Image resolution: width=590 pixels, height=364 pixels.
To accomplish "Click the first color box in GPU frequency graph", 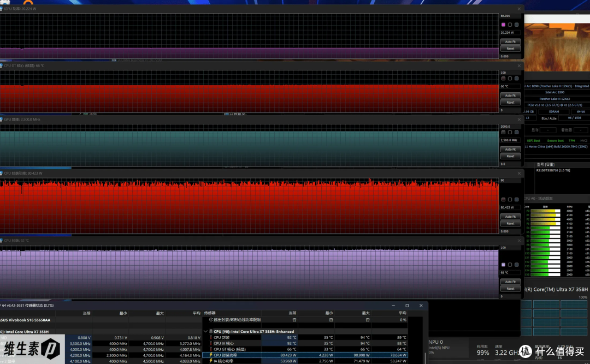I will click(x=504, y=133).
